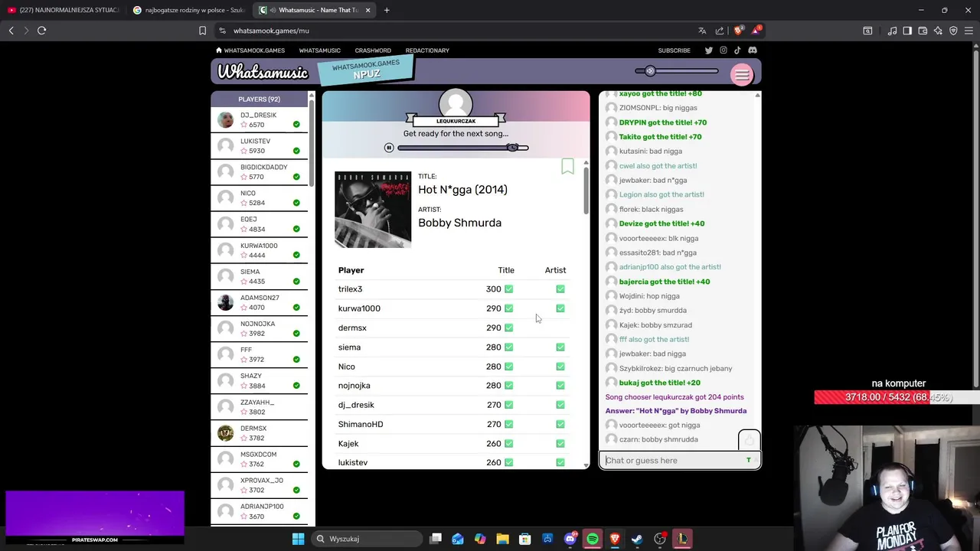Click Kajek's artist checkmark
The image size is (980, 551).
[560, 444]
